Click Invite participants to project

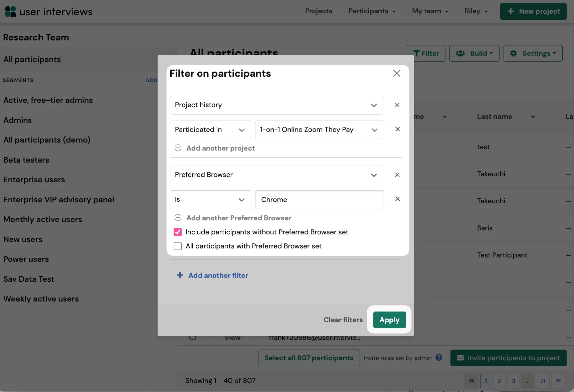coord(508,358)
